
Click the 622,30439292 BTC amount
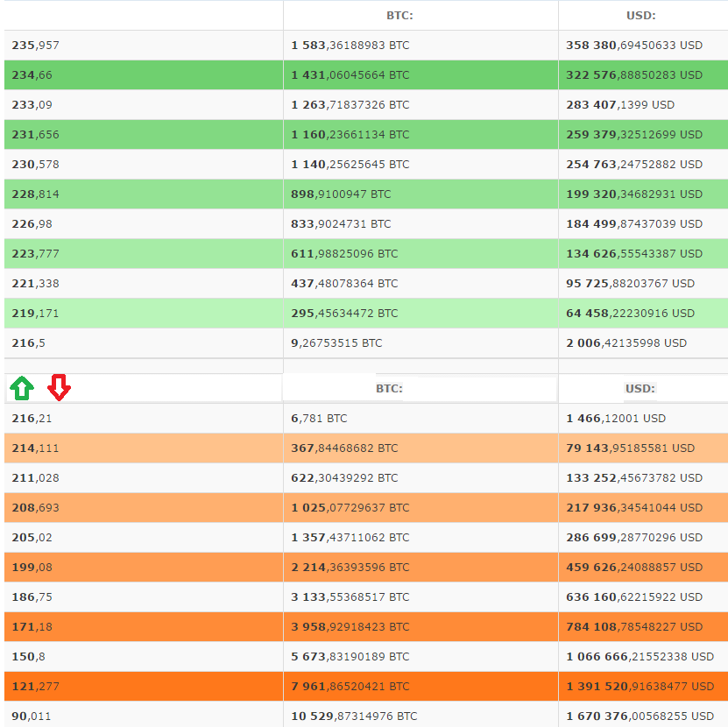tap(344, 477)
